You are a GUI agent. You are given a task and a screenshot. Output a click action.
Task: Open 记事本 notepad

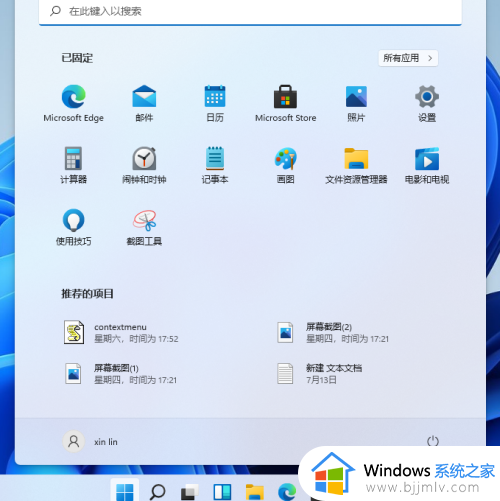click(215, 165)
